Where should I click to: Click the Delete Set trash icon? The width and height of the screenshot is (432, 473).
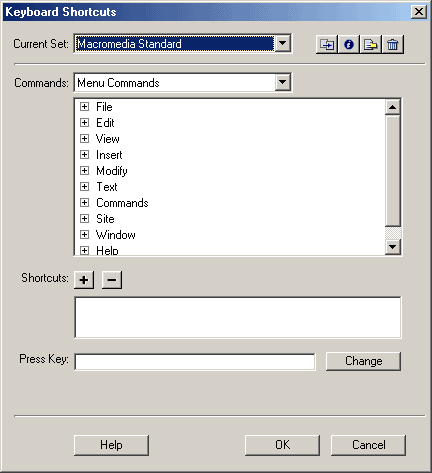click(x=393, y=44)
